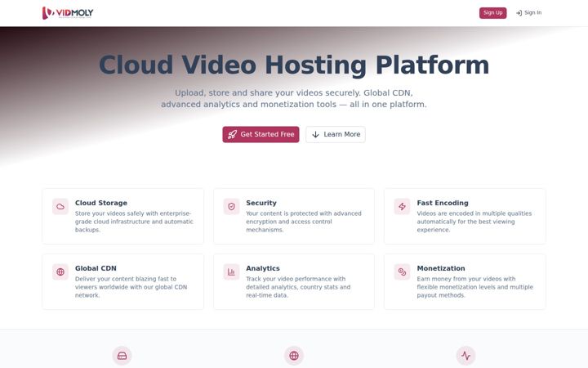Click Get Started Free button
Image resolution: width=588 pixels, height=368 pixels.
coord(261,134)
